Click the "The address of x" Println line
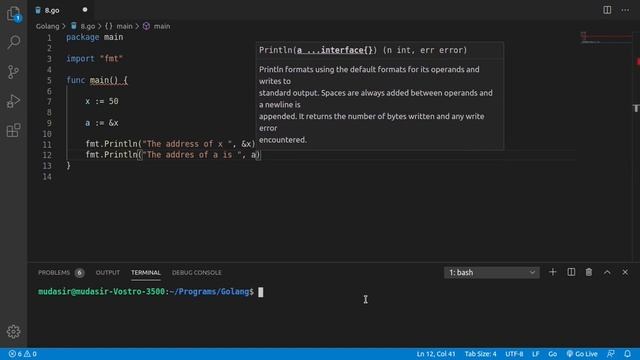The width and height of the screenshot is (640, 360). coord(170,144)
